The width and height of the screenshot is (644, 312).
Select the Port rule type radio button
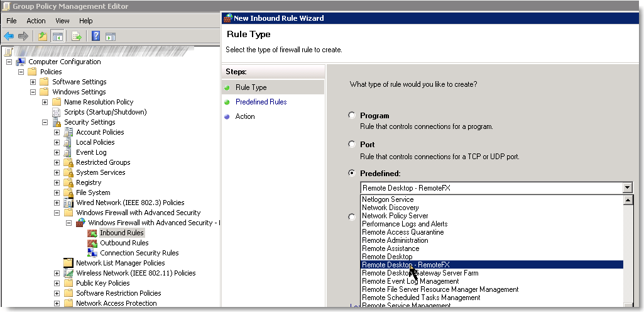352,144
